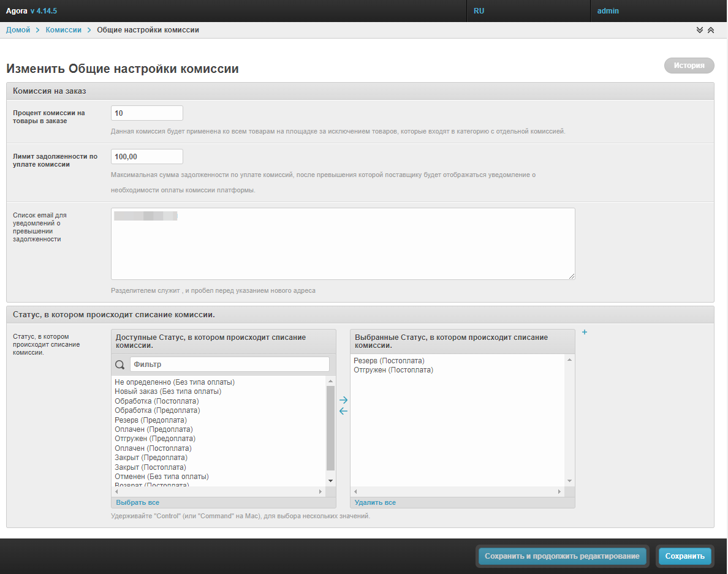Select Оплачен (Предоплата) in available statuses
Image resolution: width=728 pixels, height=574 pixels.
tap(153, 429)
